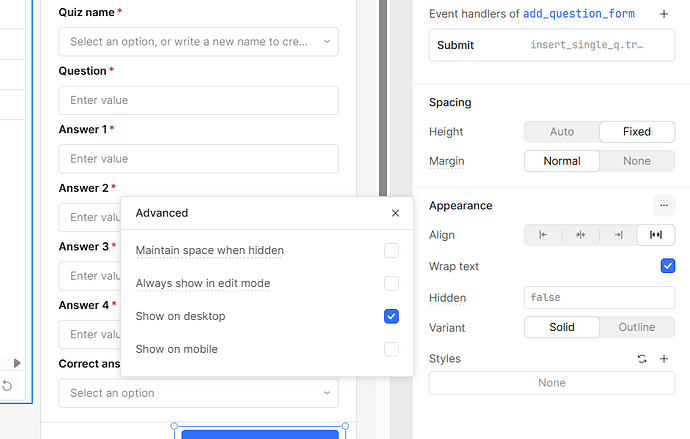Check Always show in edit mode
This screenshot has width=690, height=439.
pos(391,283)
